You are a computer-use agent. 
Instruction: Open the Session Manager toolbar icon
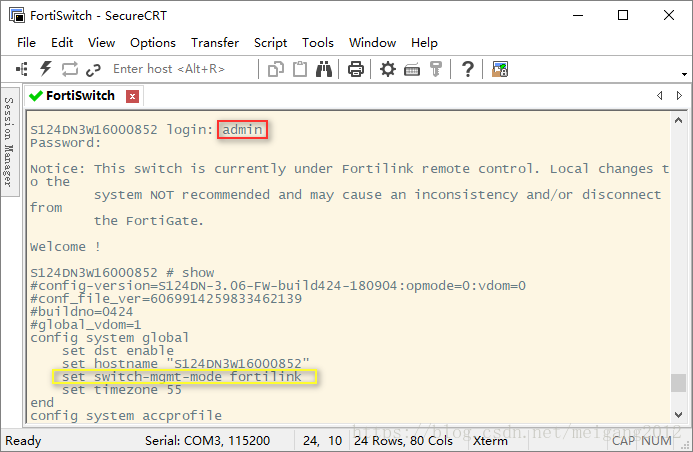pos(22,69)
